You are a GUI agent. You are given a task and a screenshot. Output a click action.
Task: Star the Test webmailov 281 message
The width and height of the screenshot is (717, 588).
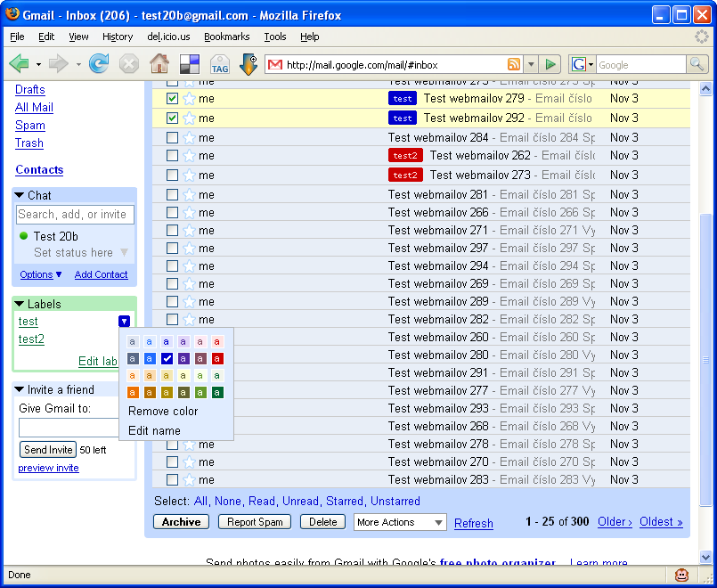(190, 195)
